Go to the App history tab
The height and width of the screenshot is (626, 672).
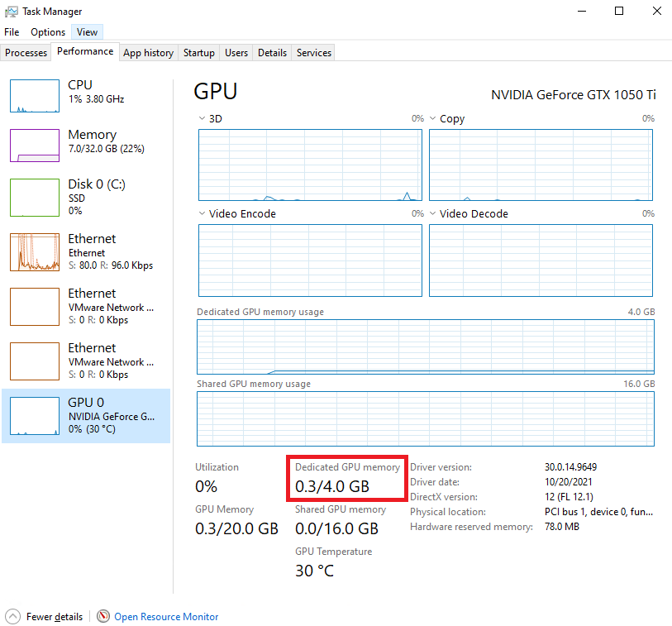148,53
